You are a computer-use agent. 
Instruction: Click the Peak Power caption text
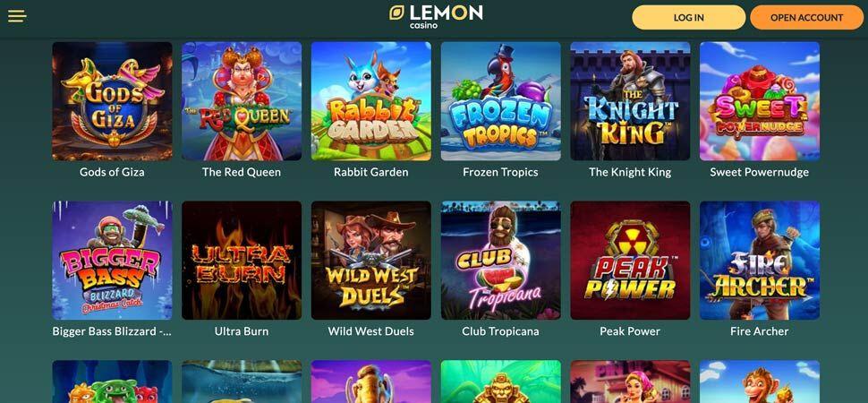(630, 331)
